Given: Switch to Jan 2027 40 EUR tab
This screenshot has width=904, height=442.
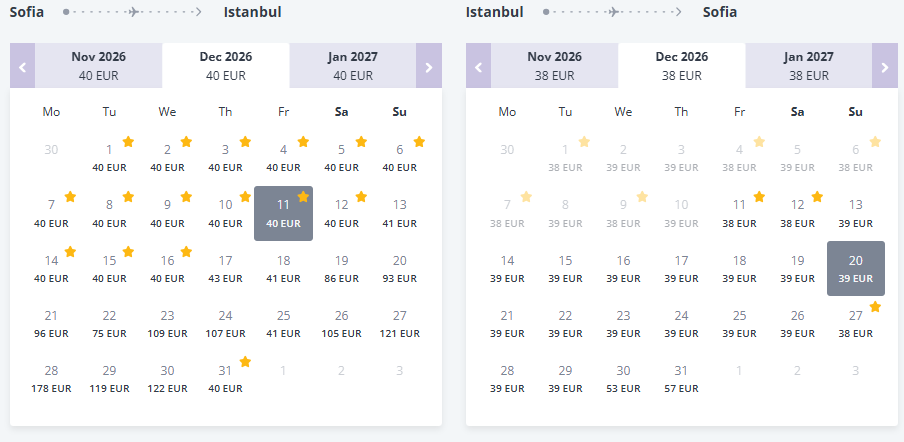Looking at the screenshot, I should click(x=353, y=66).
